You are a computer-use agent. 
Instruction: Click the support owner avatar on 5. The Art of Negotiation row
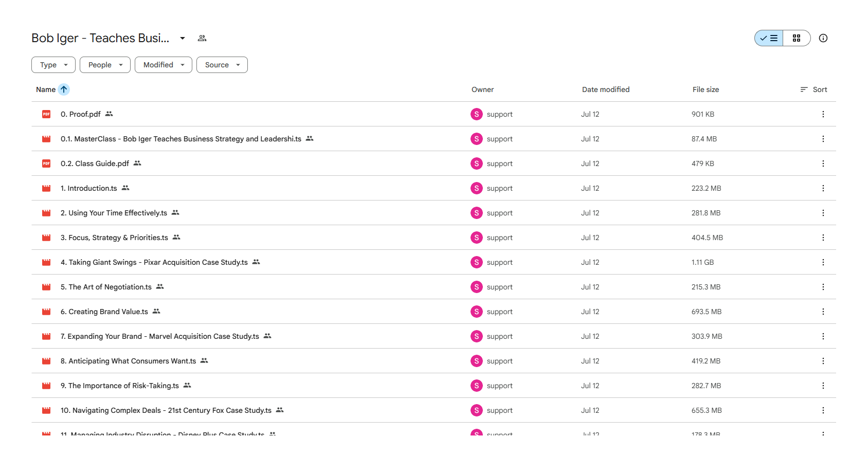(477, 287)
